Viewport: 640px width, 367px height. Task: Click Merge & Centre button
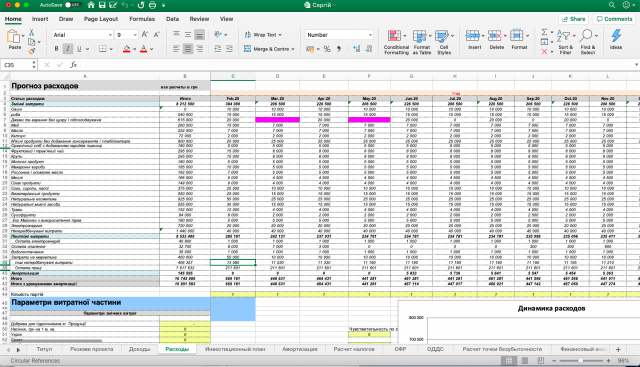pos(269,49)
